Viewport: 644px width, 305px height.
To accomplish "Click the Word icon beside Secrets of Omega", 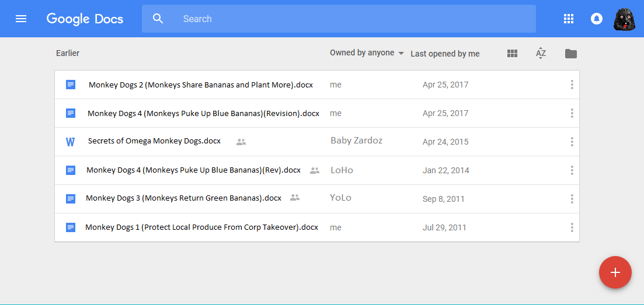I will click(71, 142).
